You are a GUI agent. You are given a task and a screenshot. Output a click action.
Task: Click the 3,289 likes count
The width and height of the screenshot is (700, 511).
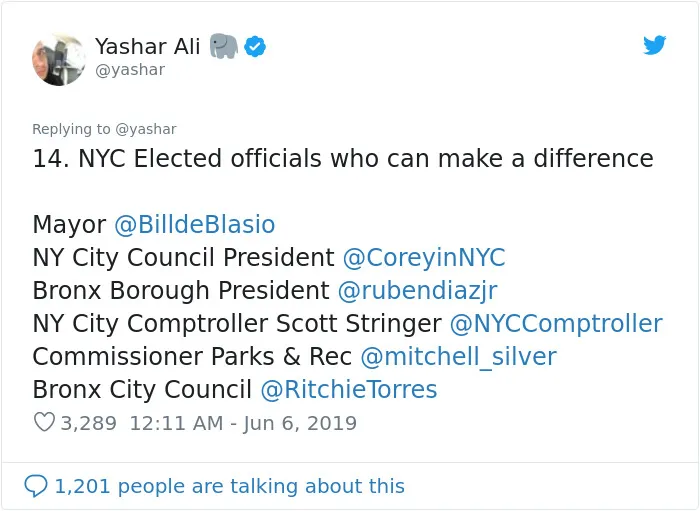click(88, 423)
